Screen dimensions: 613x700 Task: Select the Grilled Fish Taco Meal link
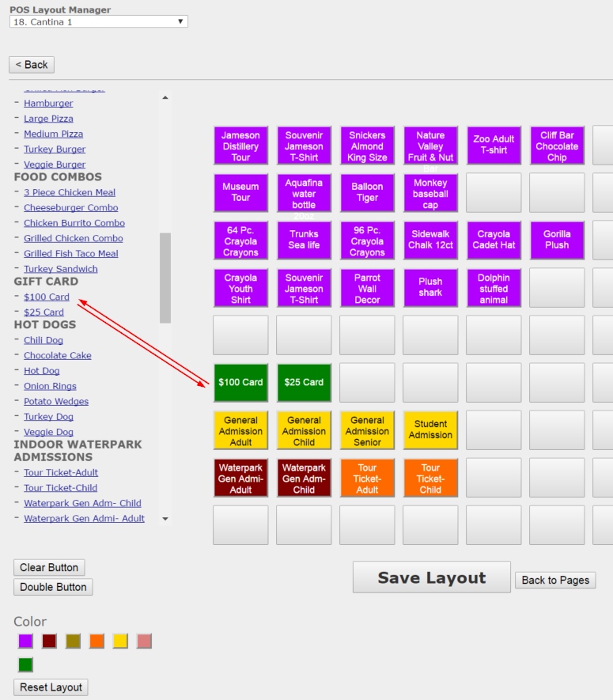coord(70,254)
